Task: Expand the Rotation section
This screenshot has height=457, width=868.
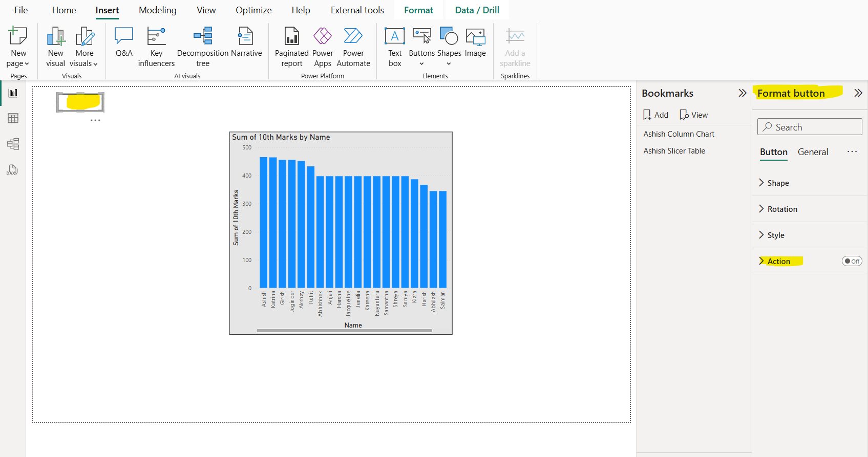Action: click(782, 209)
